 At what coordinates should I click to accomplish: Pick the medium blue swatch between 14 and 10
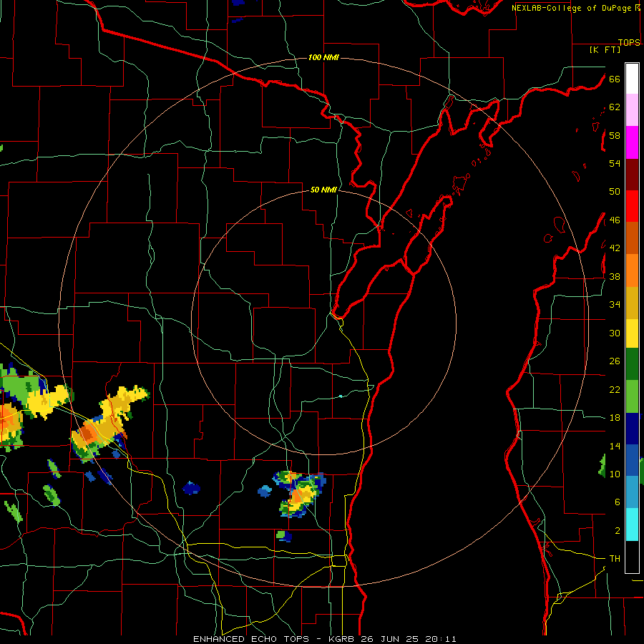pyautogui.click(x=632, y=460)
